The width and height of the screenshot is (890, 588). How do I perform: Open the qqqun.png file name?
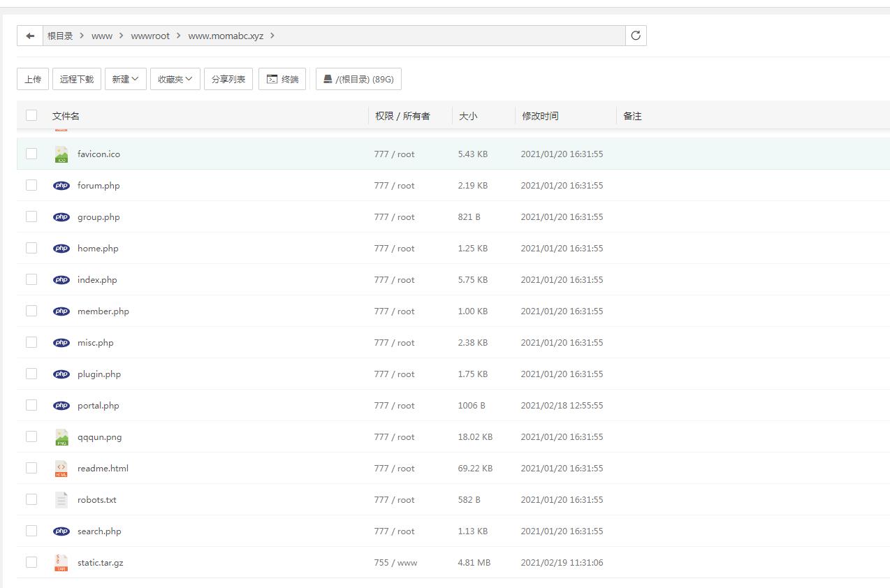click(99, 437)
